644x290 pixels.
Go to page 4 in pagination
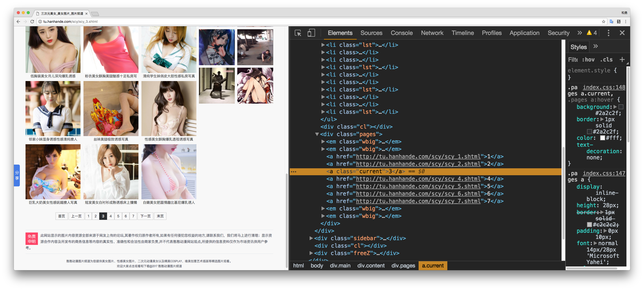coord(110,216)
